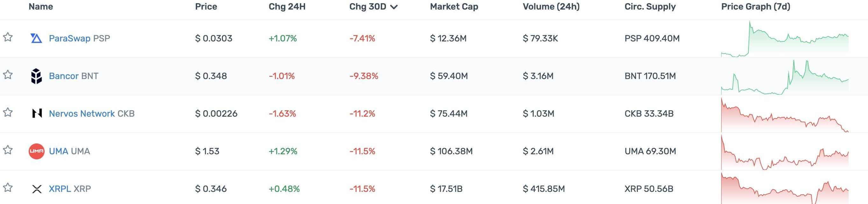Sort table by Market Cap column

(454, 7)
